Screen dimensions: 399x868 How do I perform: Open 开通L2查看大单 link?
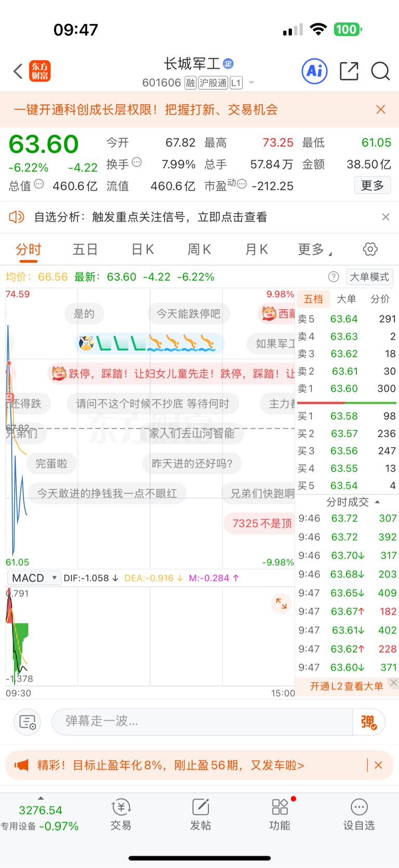click(x=347, y=686)
